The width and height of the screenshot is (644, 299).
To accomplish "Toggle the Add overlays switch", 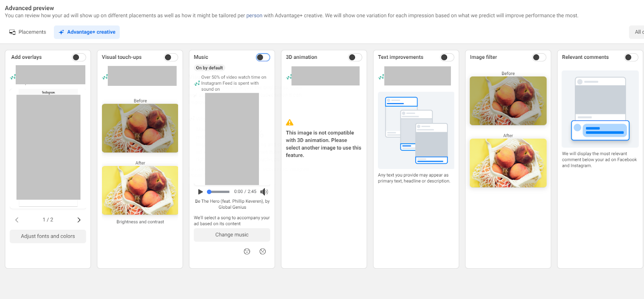I will click(x=79, y=57).
